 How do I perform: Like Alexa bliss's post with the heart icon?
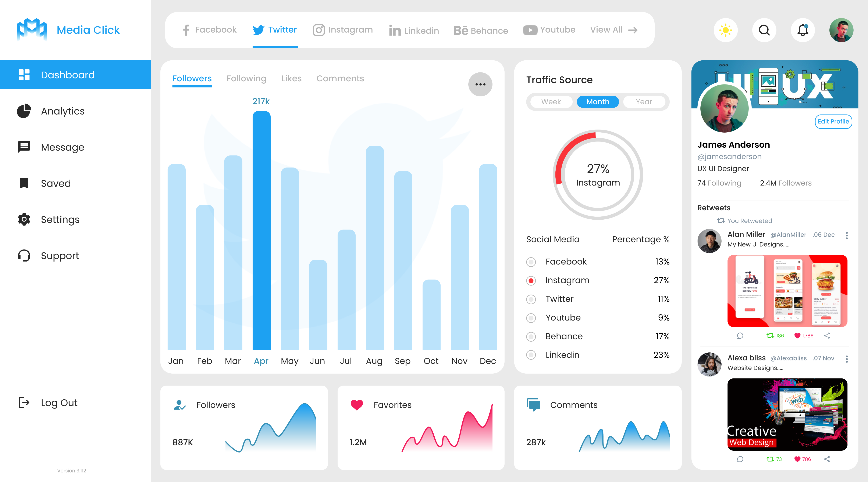coord(797,459)
